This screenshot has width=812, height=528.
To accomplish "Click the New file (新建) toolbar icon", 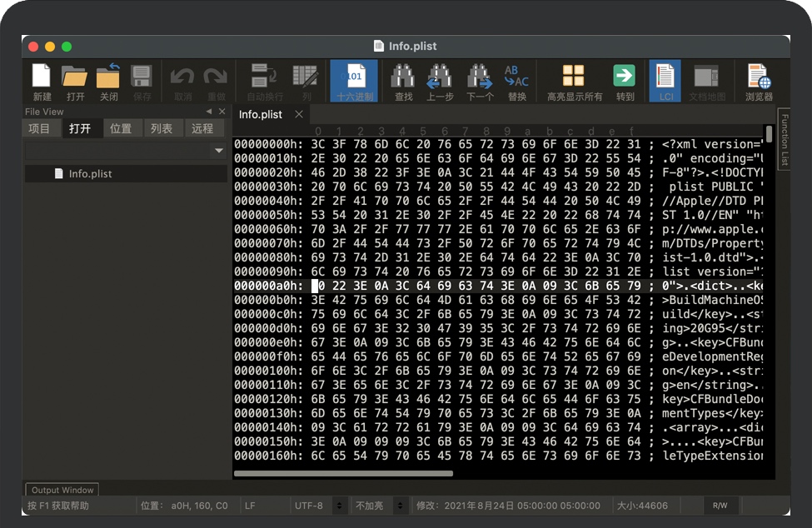I will point(42,81).
